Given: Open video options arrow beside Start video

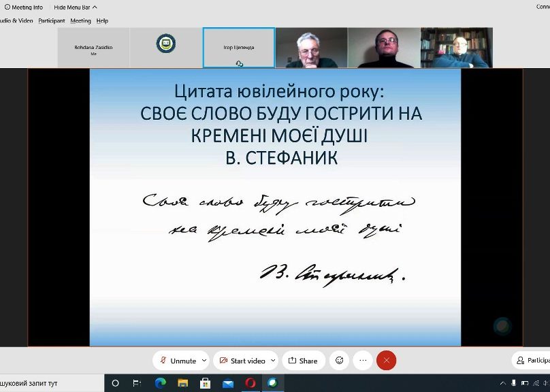Looking at the screenshot, I should (273, 361).
